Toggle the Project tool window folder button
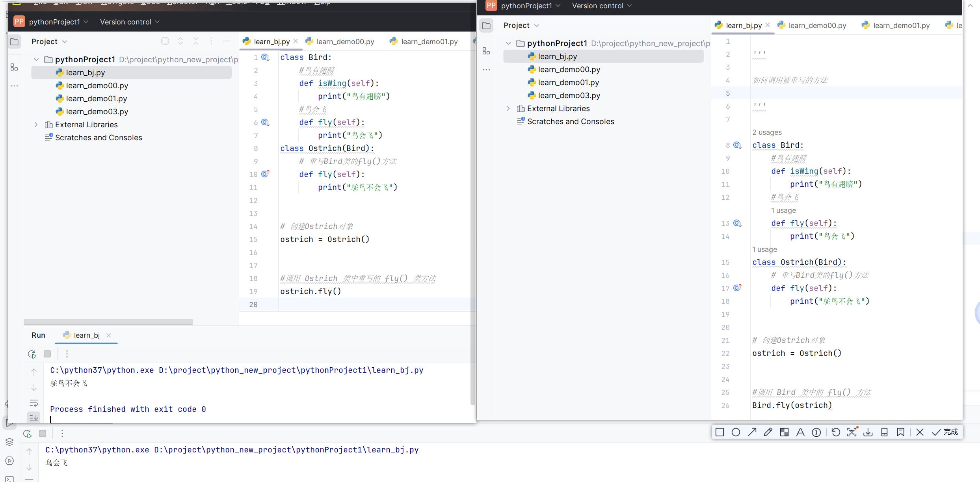980x482 pixels. [14, 42]
